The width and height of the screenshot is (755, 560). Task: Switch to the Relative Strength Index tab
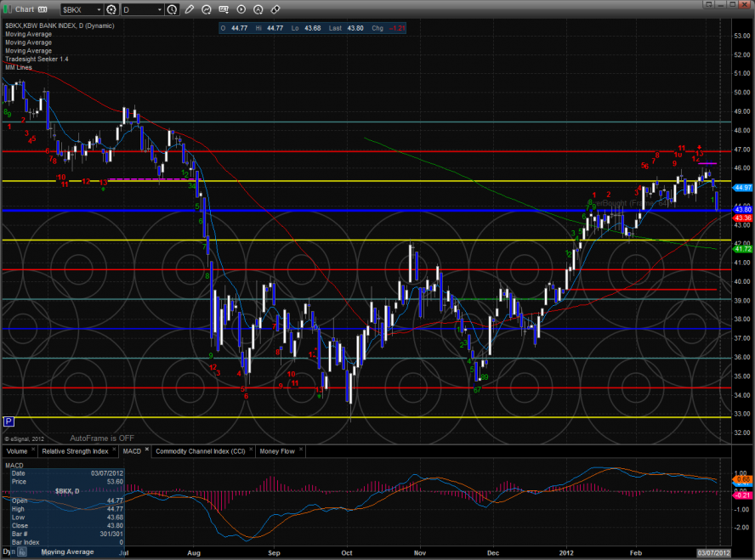tap(75, 450)
